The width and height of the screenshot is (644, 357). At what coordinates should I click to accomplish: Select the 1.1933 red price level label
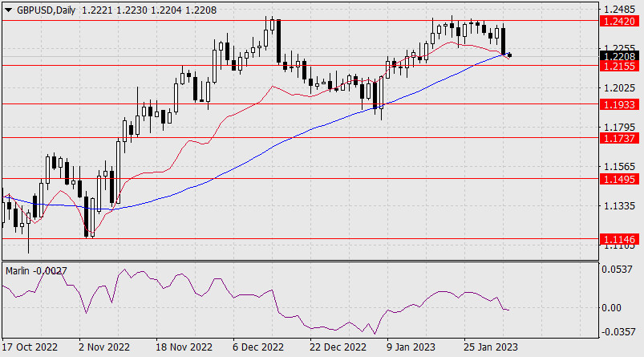point(619,105)
